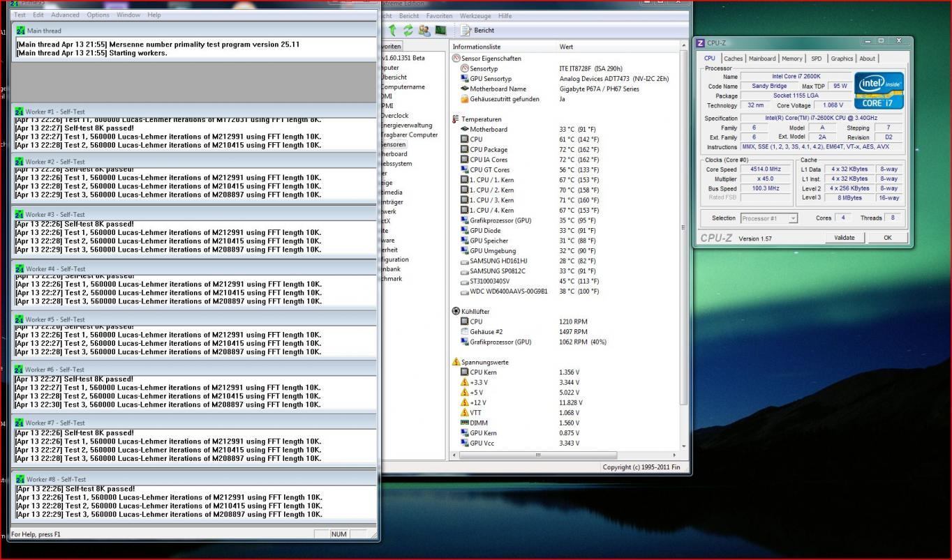Select the CPU Package temperature row
The height and width of the screenshot is (560, 952).
pos(565,150)
